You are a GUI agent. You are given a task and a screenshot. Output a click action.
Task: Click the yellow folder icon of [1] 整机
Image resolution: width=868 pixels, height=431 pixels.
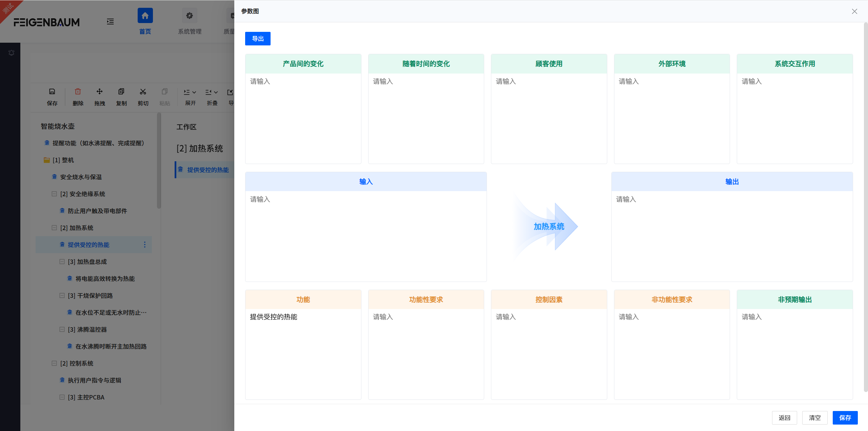(x=46, y=160)
